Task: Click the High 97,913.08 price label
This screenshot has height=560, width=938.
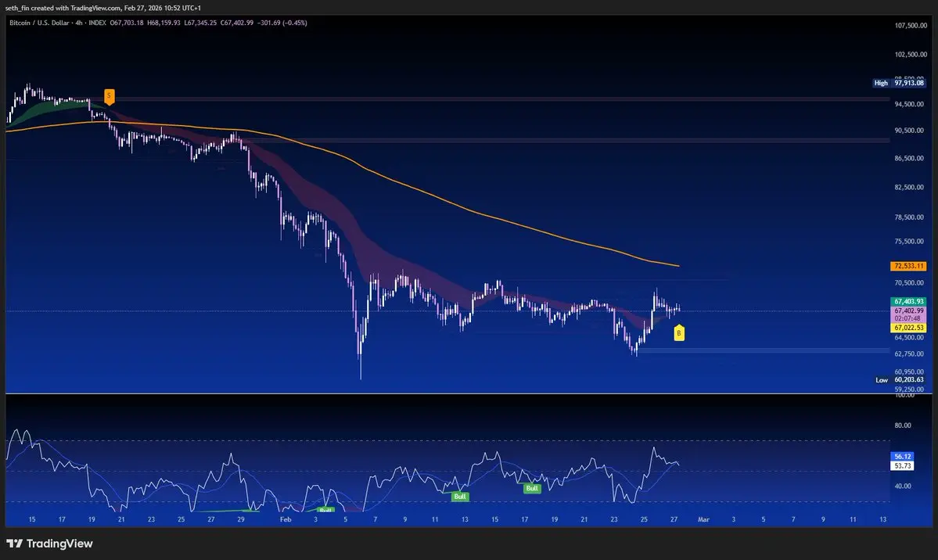Action: (x=899, y=83)
